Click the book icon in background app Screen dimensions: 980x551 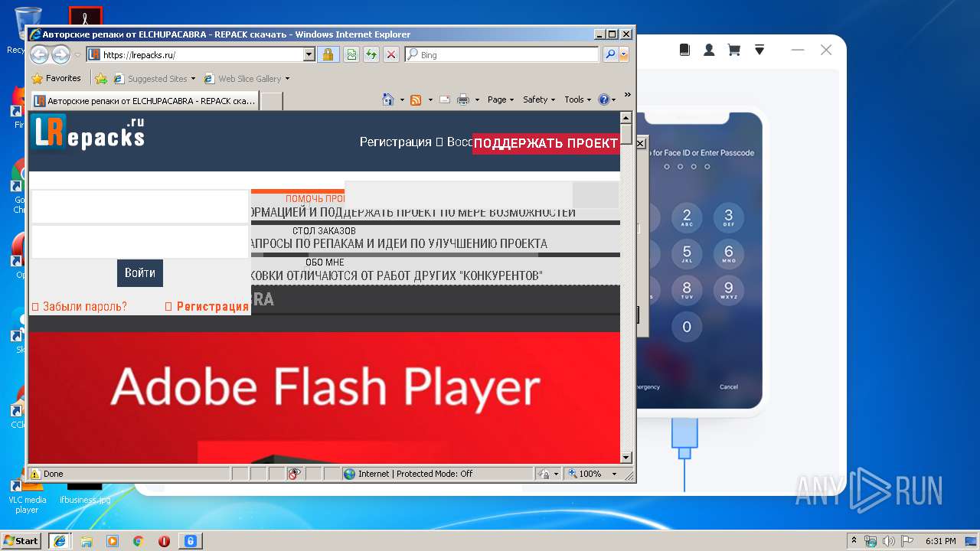coord(684,50)
